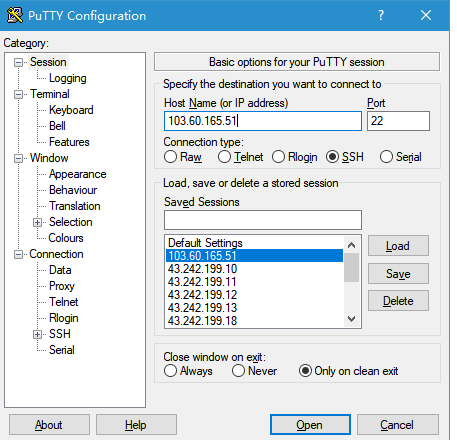Expand the SSH tree node in category

38,334
